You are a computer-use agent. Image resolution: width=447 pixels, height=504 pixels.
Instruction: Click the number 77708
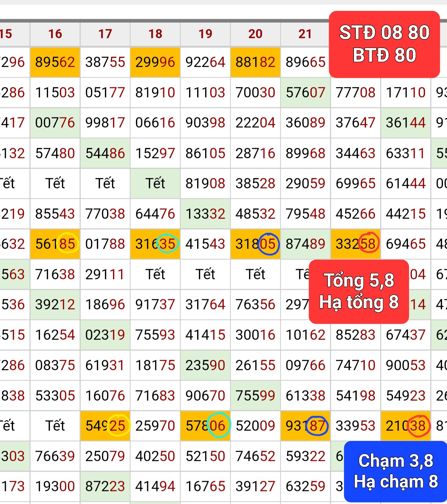coord(356,92)
